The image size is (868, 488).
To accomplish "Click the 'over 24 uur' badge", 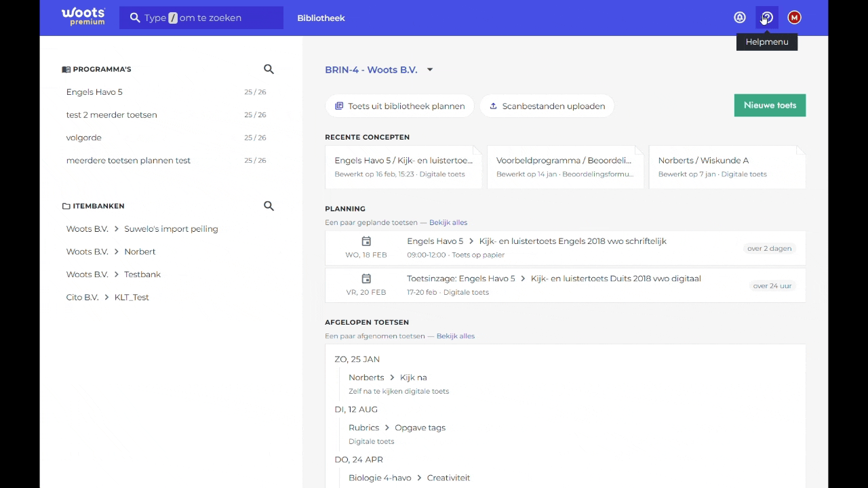I will click(772, 285).
